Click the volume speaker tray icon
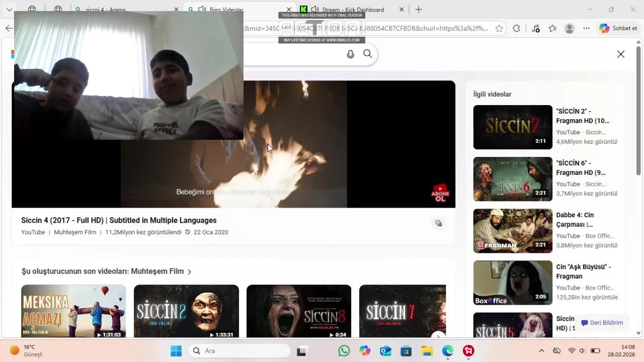Screen dimensions: 644x362 (582, 351)
